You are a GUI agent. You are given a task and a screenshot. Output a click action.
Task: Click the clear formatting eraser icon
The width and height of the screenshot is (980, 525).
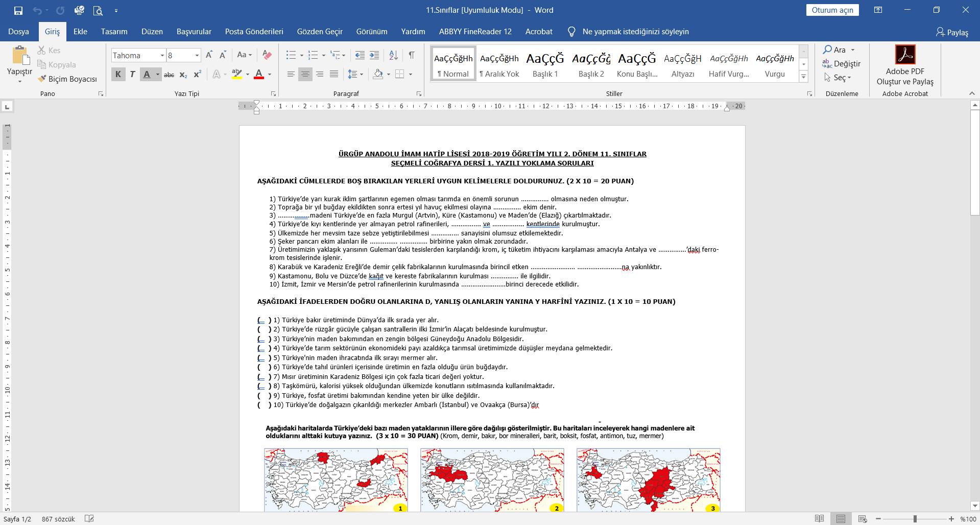pos(267,55)
